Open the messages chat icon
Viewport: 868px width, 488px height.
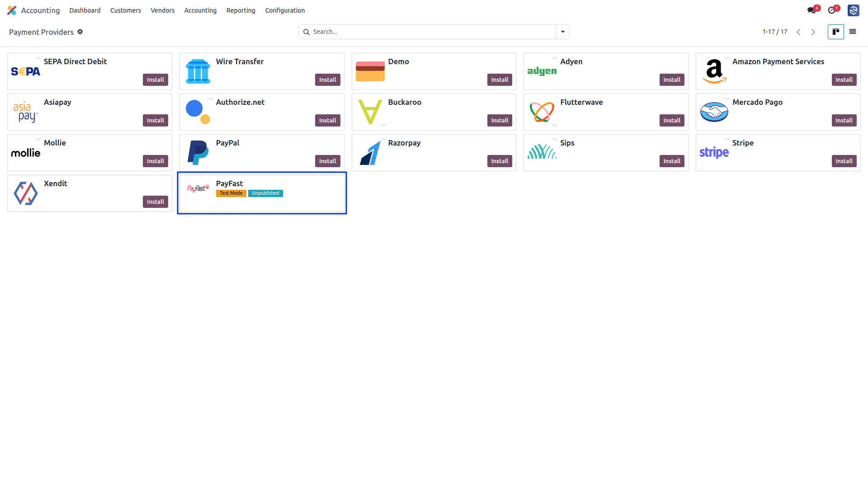(811, 10)
